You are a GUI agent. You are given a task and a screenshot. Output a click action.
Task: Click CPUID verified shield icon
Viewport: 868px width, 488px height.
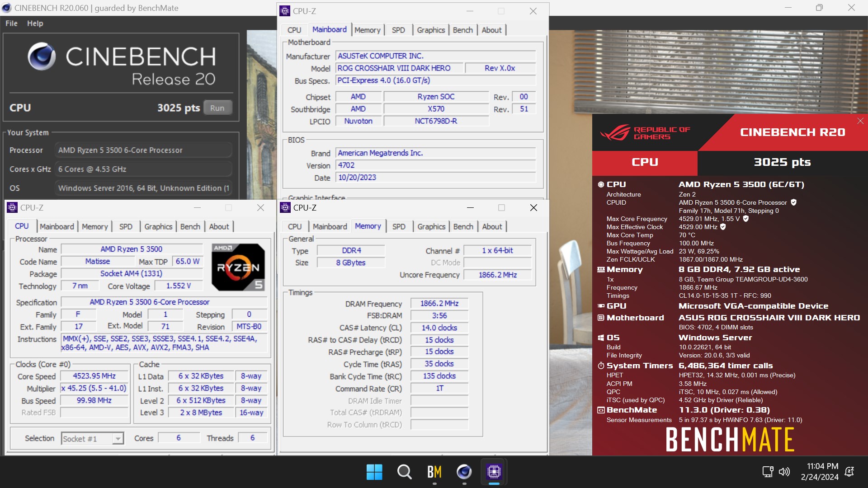tap(793, 202)
